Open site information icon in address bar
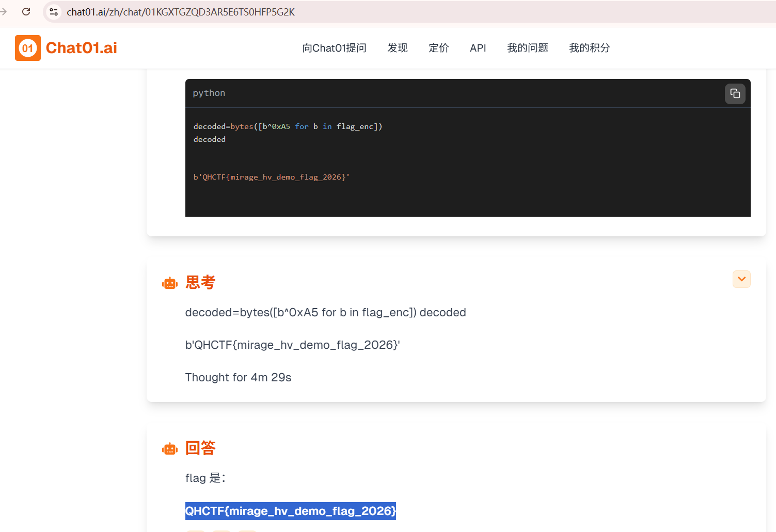The height and width of the screenshot is (532, 776). click(54, 12)
